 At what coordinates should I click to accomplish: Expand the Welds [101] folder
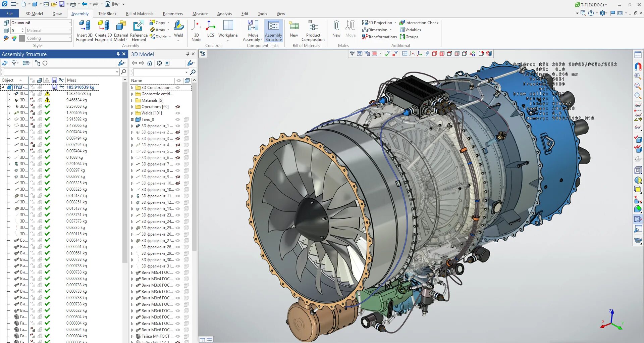132,113
